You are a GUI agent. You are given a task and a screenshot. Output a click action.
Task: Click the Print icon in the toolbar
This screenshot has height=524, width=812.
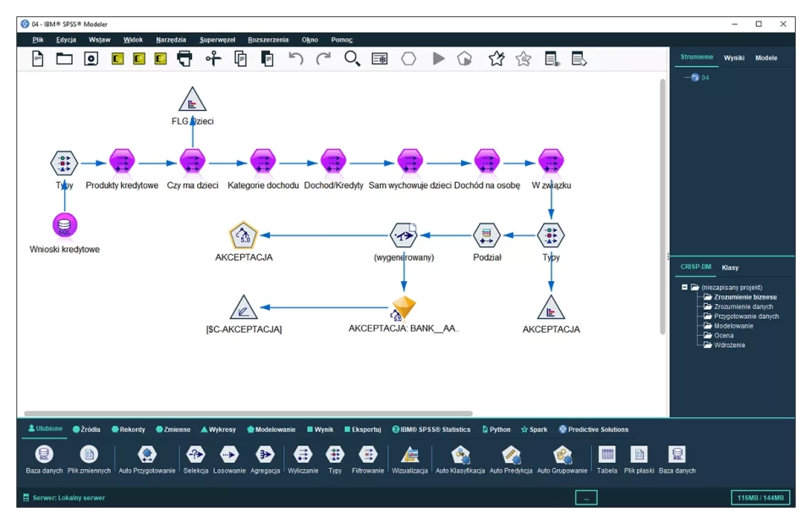coord(184,58)
